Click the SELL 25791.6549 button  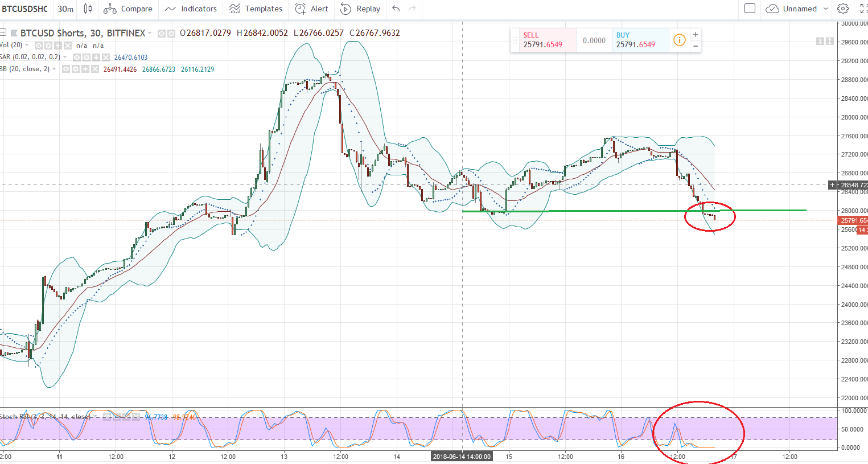(548, 40)
